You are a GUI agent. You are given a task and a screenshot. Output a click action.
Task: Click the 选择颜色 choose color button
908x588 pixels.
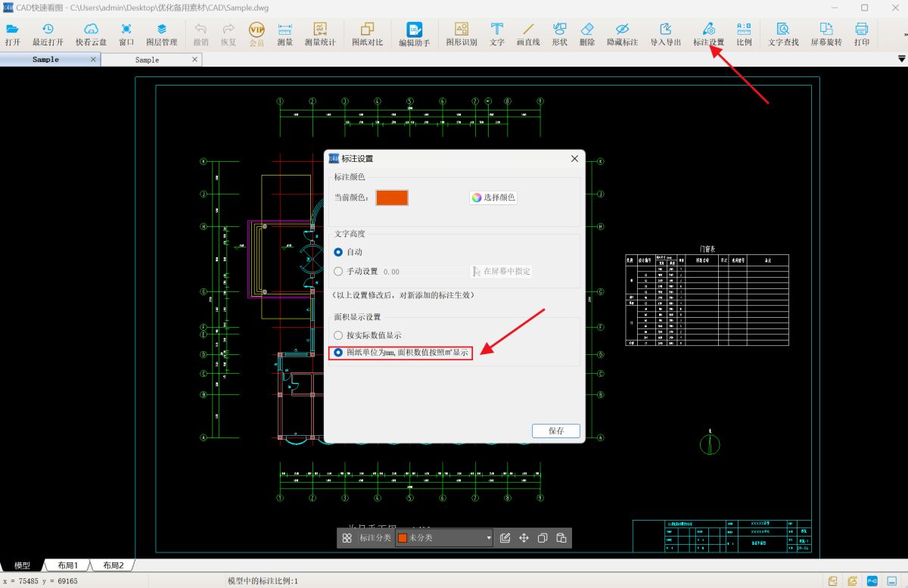(x=493, y=198)
